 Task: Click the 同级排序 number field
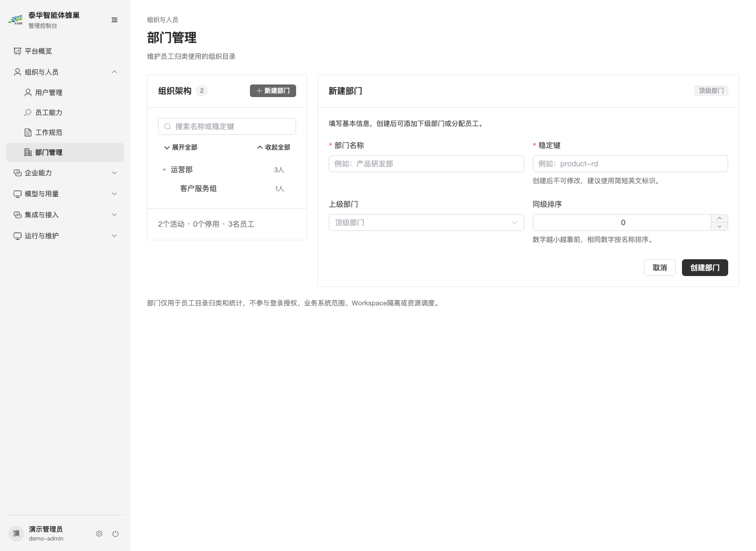pyautogui.click(x=622, y=222)
